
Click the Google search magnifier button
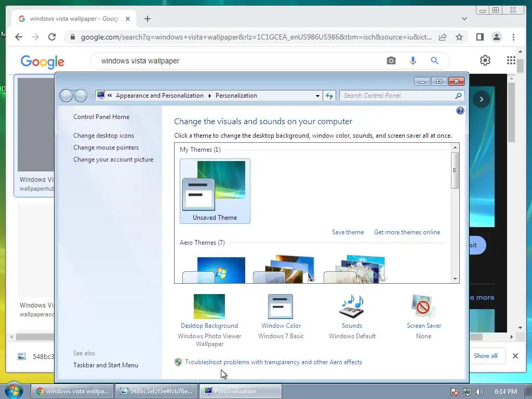(434, 61)
